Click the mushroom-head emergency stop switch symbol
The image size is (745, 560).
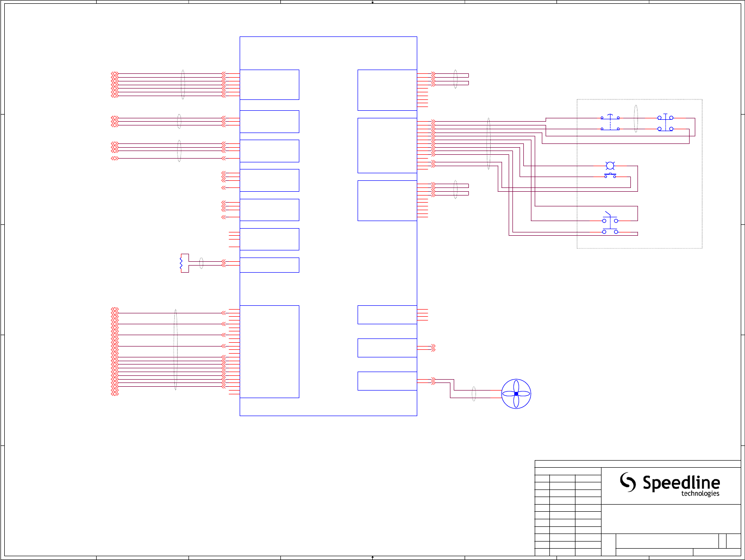pyautogui.click(x=610, y=123)
